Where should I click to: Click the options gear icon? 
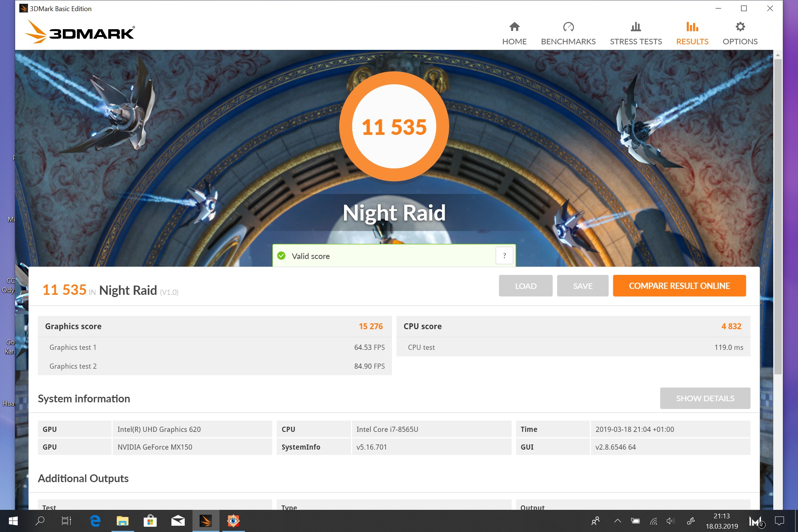[x=740, y=27]
